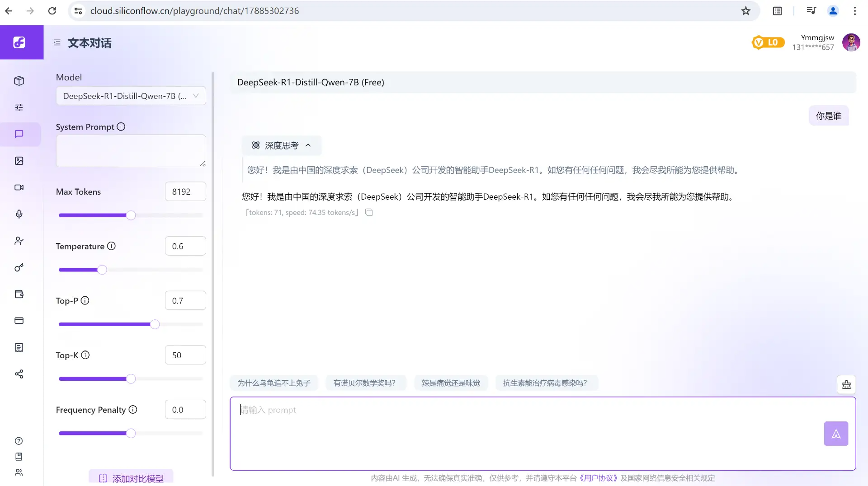Screen dimensions: 868x486
Task: Open the Model selection dropdown
Action: click(x=131, y=96)
